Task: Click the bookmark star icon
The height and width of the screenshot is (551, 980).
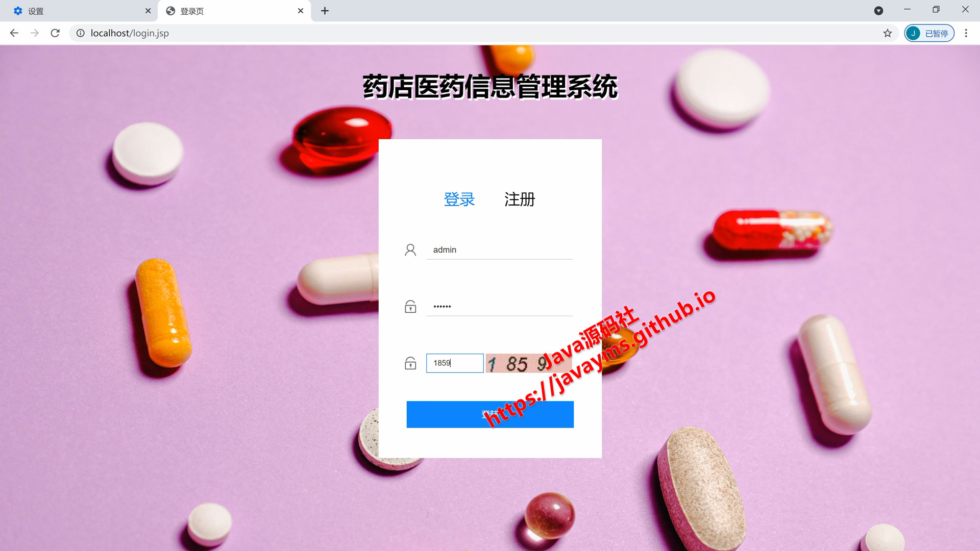Action: click(x=887, y=33)
